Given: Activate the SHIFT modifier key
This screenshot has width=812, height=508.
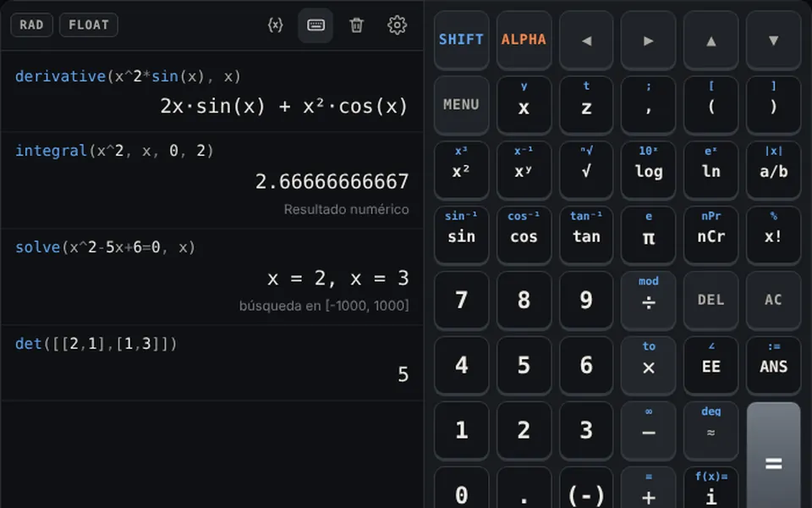Looking at the screenshot, I should [462, 40].
